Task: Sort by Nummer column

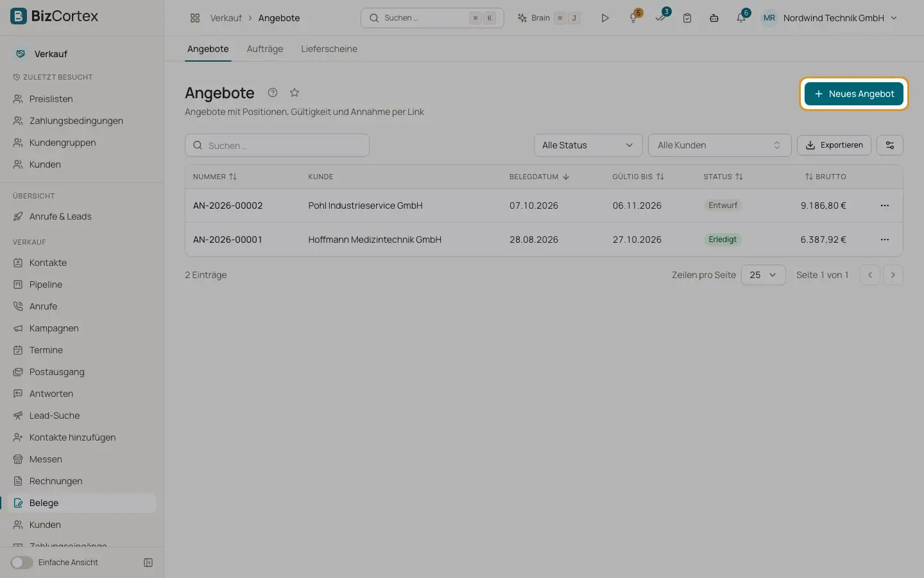Action: 215,177
